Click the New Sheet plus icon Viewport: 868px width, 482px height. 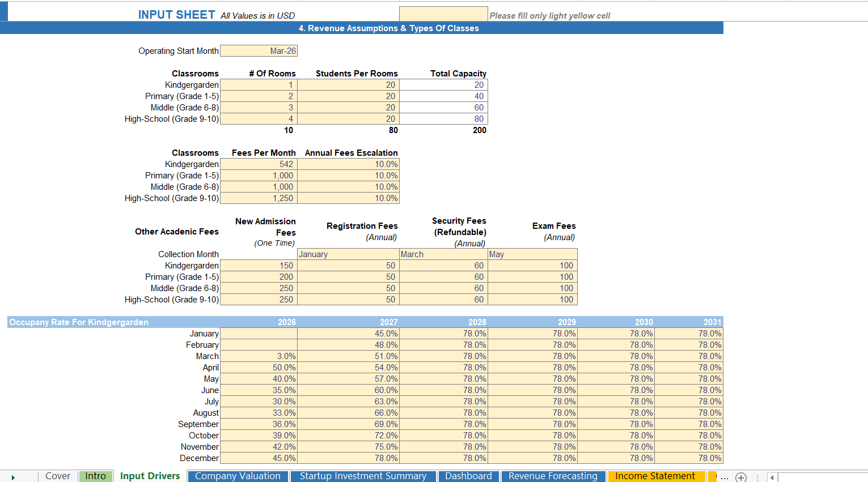click(741, 477)
